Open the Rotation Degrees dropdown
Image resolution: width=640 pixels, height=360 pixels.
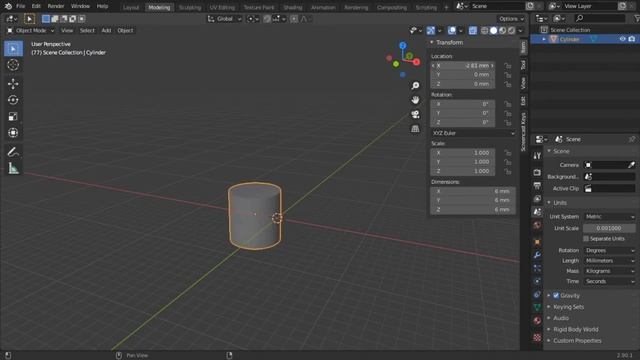(609, 250)
